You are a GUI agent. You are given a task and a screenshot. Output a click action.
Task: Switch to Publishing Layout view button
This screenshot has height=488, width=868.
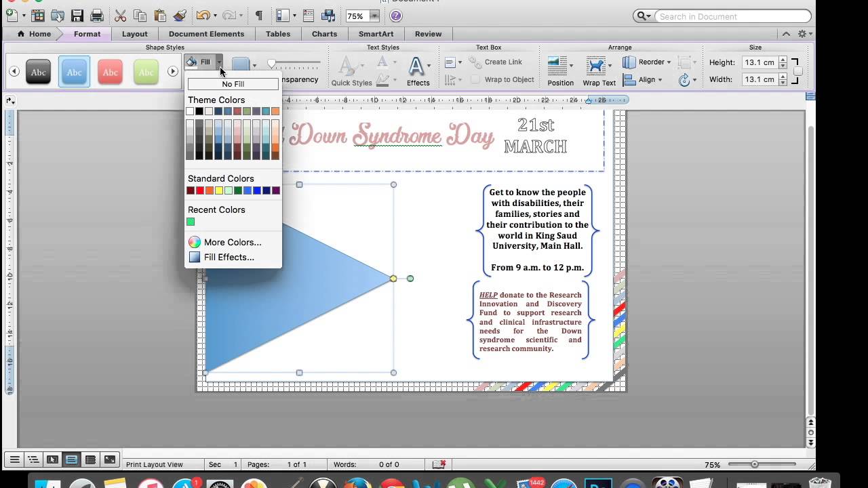pyautogui.click(x=52, y=460)
